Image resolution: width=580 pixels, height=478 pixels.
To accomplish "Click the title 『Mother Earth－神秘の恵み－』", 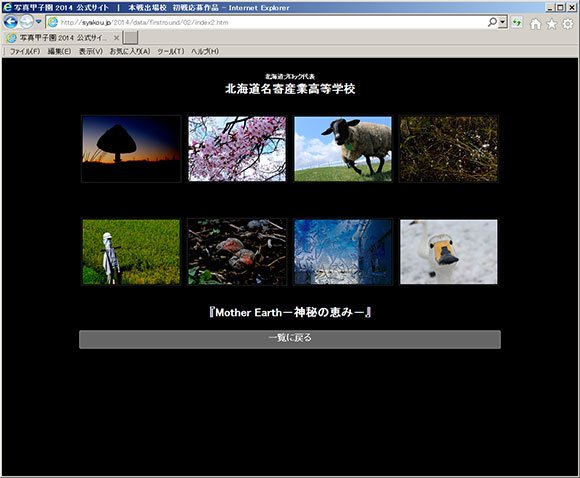I will pyautogui.click(x=290, y=312).
